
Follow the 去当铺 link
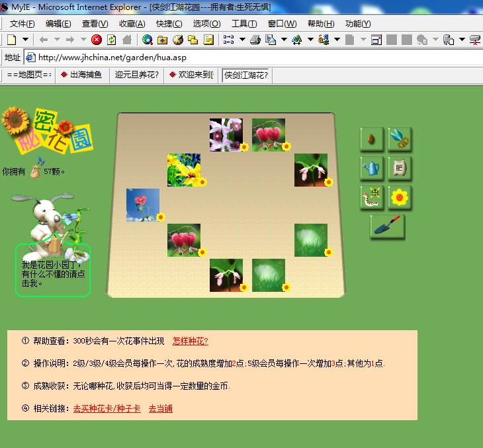(x=161, y=409)
